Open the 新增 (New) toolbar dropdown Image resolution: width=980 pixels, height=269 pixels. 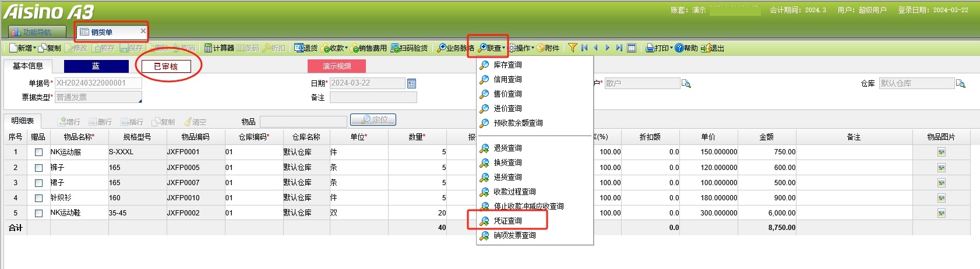(x=23, y=48)
